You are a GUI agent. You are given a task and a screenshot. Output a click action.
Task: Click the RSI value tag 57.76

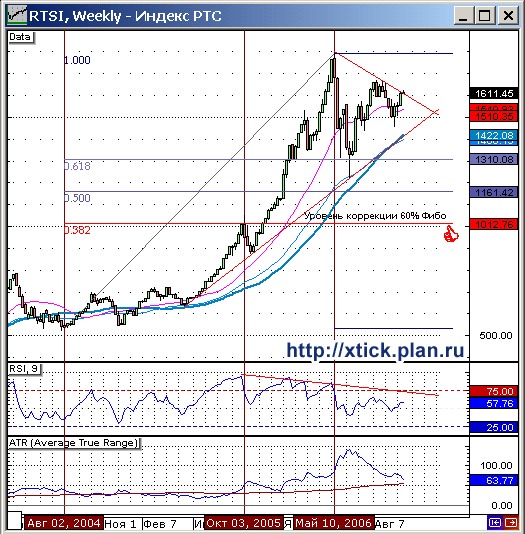pos(494,404)
